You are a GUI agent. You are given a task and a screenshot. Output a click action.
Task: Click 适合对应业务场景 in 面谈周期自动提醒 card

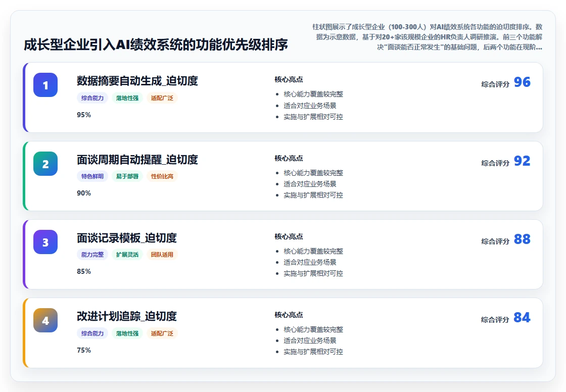(x=310, y=184)
